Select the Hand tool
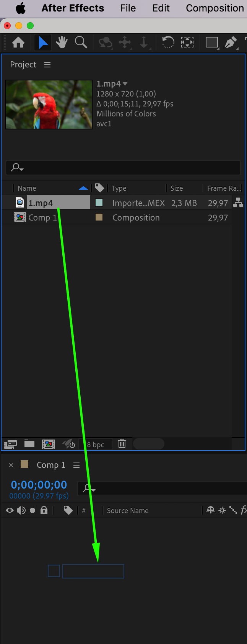This screenshot has width=247, height=644. [62, 42]
